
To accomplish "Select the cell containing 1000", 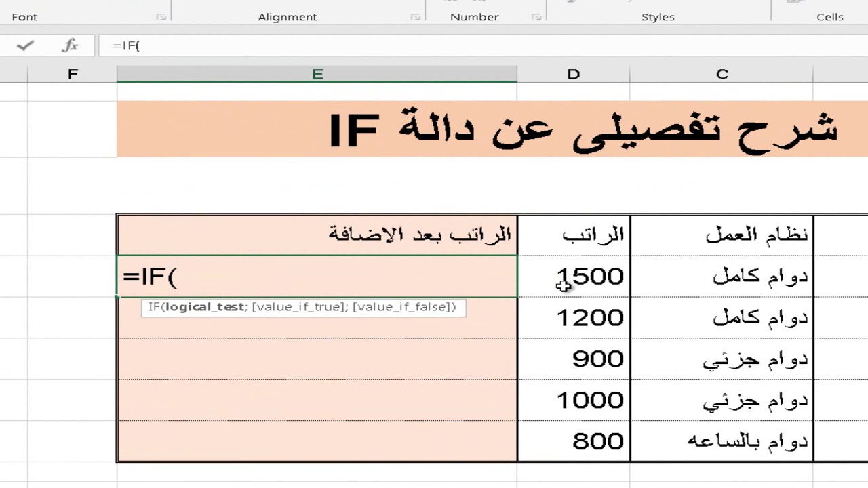I will coord(574,401).
